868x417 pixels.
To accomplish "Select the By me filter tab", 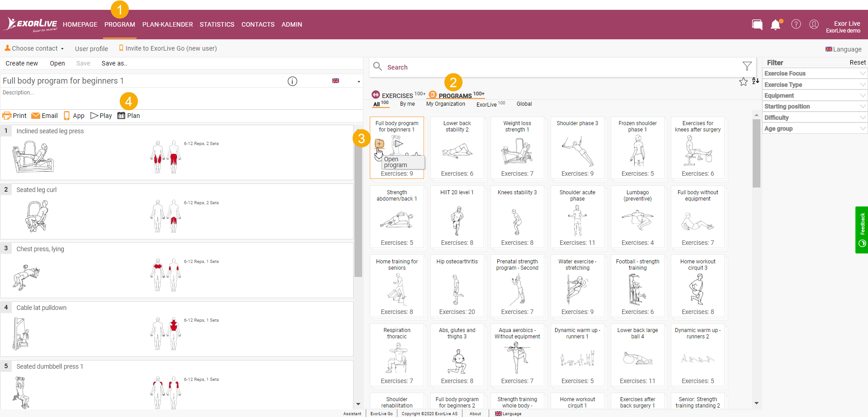I will (407, 104).
